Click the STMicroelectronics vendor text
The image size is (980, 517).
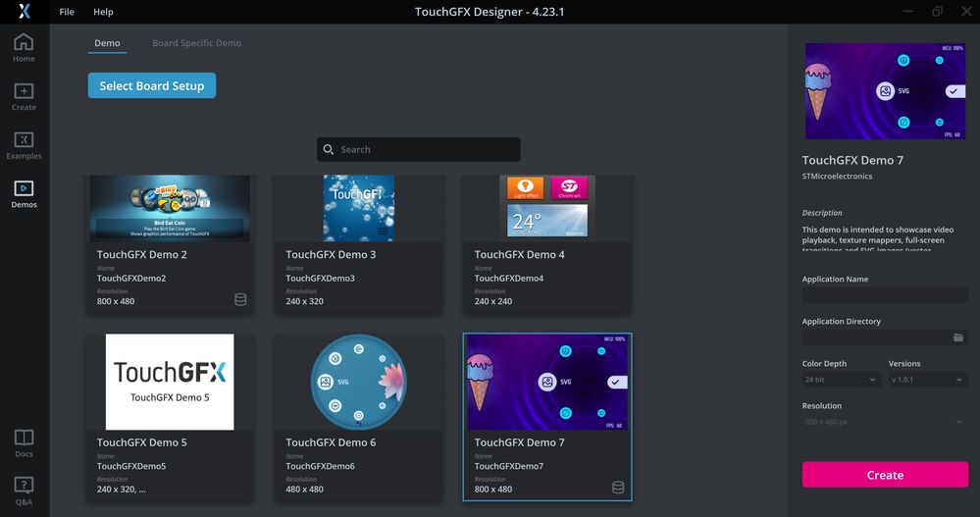click(837, 177)
